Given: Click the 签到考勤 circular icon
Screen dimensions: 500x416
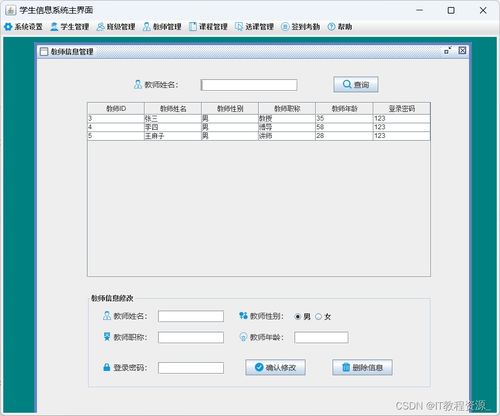Looking at the screenshot, I should 285,27.
